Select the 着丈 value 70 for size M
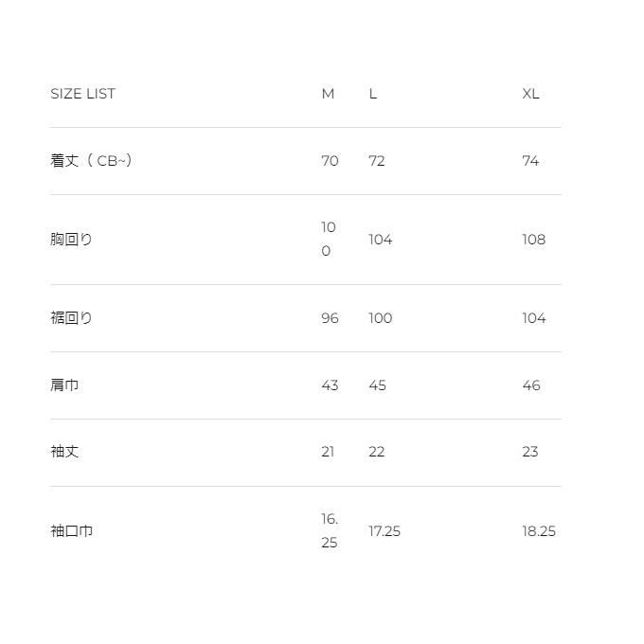644x644 pixels. coord(330,161)
